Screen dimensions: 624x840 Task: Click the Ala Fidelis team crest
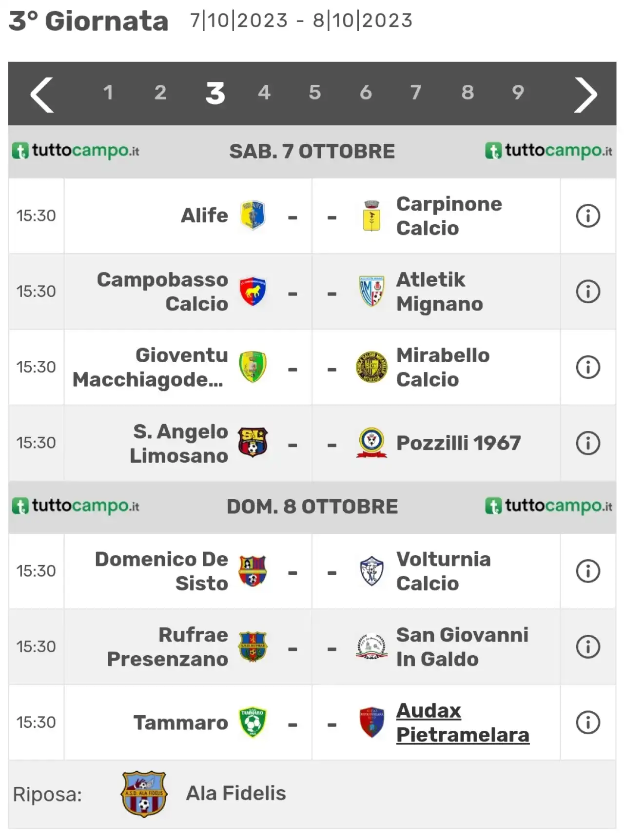144,794
